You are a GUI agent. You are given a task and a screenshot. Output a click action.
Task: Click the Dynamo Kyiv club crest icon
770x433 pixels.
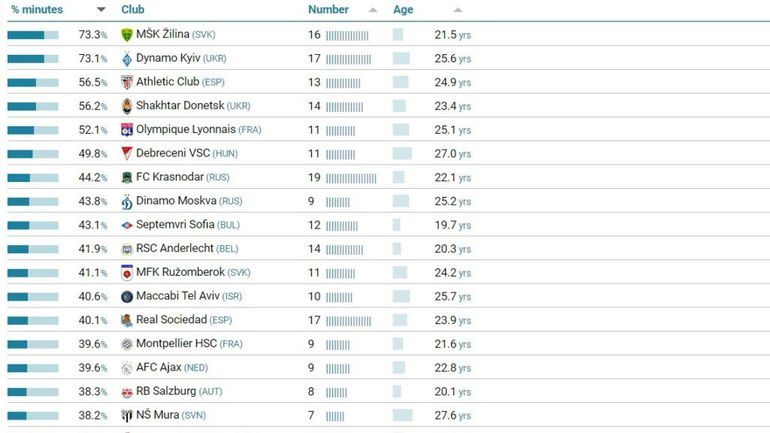[127, 58]
